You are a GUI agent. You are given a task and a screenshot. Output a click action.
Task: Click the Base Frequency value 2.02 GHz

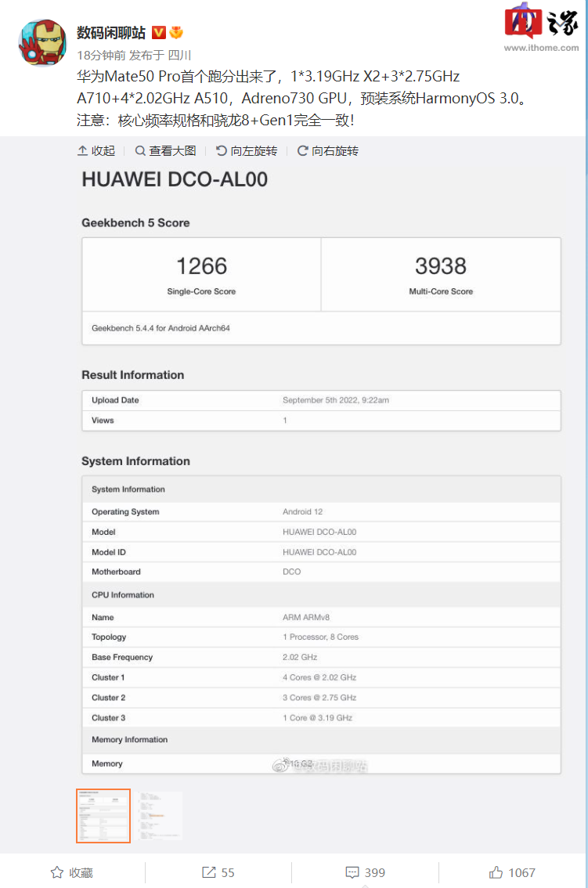(300, 657)
